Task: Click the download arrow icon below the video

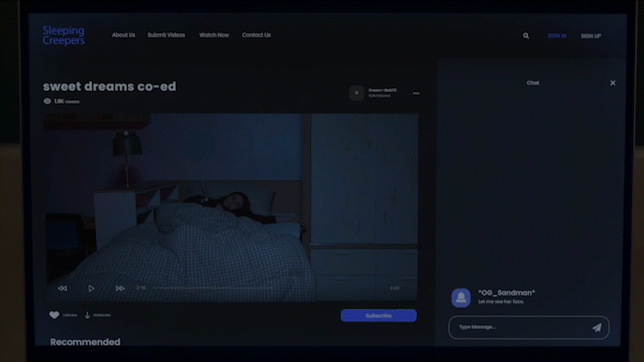Action: coord(87,315)
